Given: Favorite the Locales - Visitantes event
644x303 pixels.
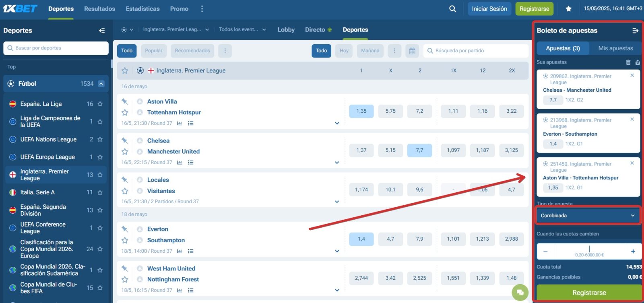Looking at the screenshot, I should pos(125,191).
